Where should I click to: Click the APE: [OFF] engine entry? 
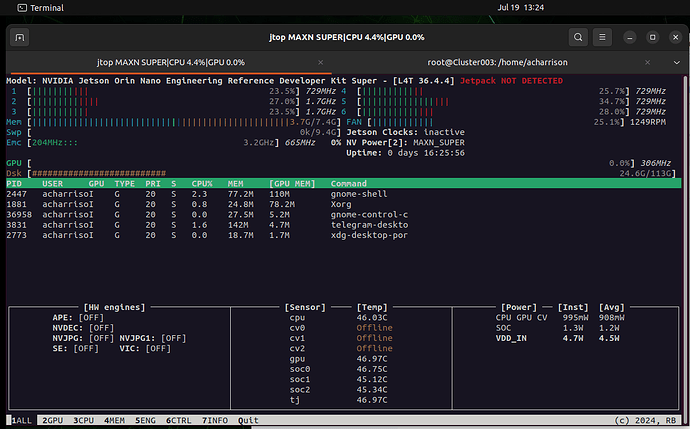tap(78, 318)
